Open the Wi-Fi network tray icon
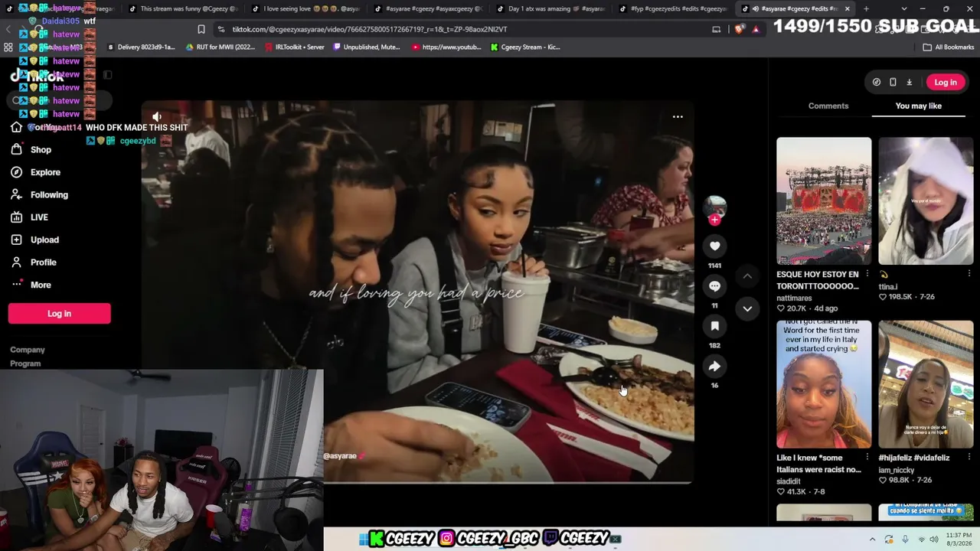 [x=921, y=539]
